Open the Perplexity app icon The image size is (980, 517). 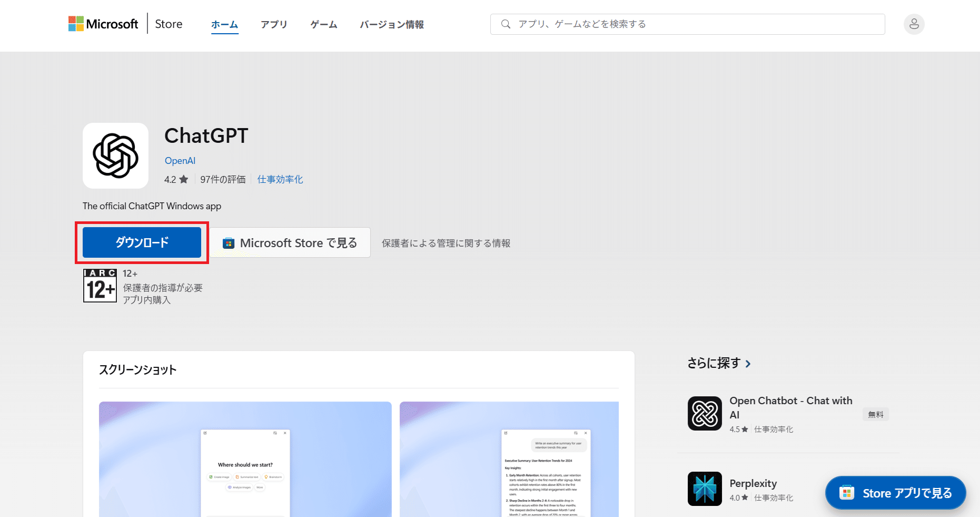point(705,489)
